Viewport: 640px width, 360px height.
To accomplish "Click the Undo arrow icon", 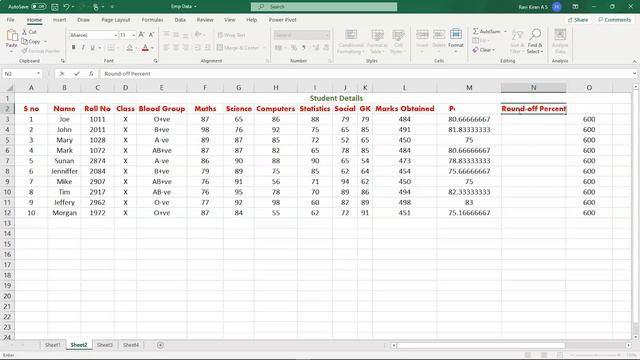I will pyautogui.click(x=66, y=7).
